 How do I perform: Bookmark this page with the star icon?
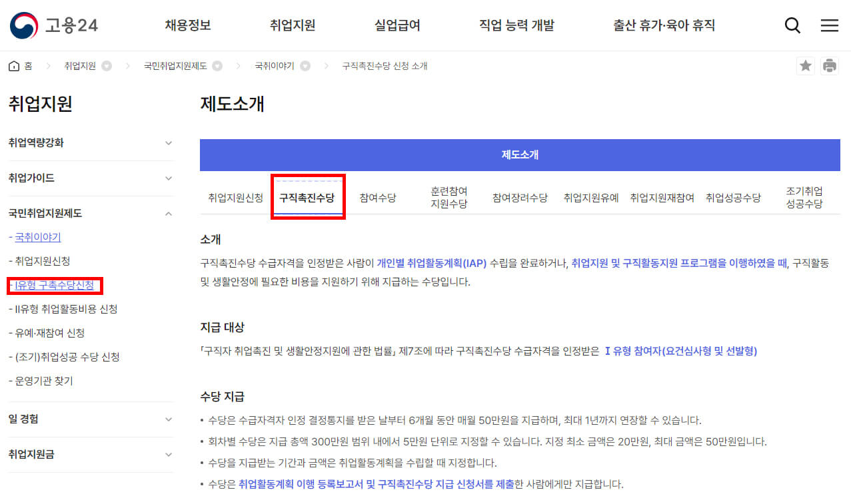[805, 65]
